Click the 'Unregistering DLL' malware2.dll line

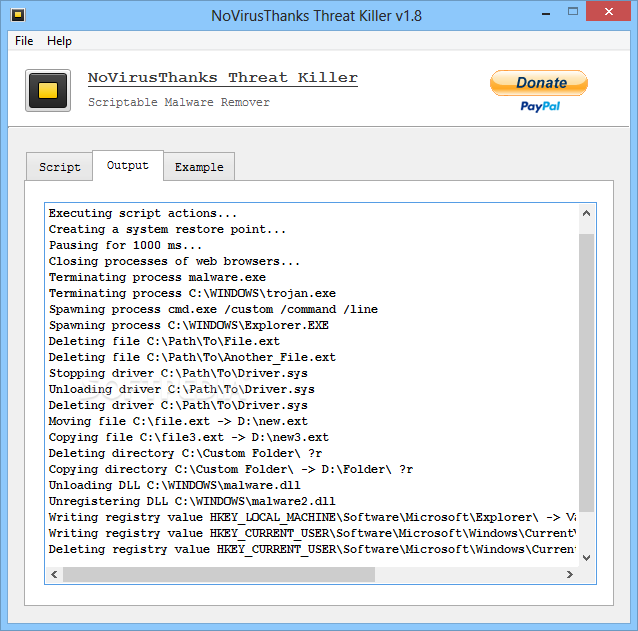coord(192,501)
